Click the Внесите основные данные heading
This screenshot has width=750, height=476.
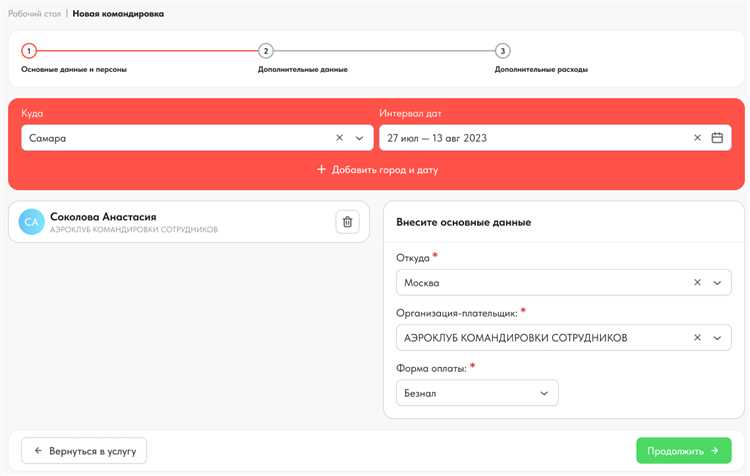463,222
